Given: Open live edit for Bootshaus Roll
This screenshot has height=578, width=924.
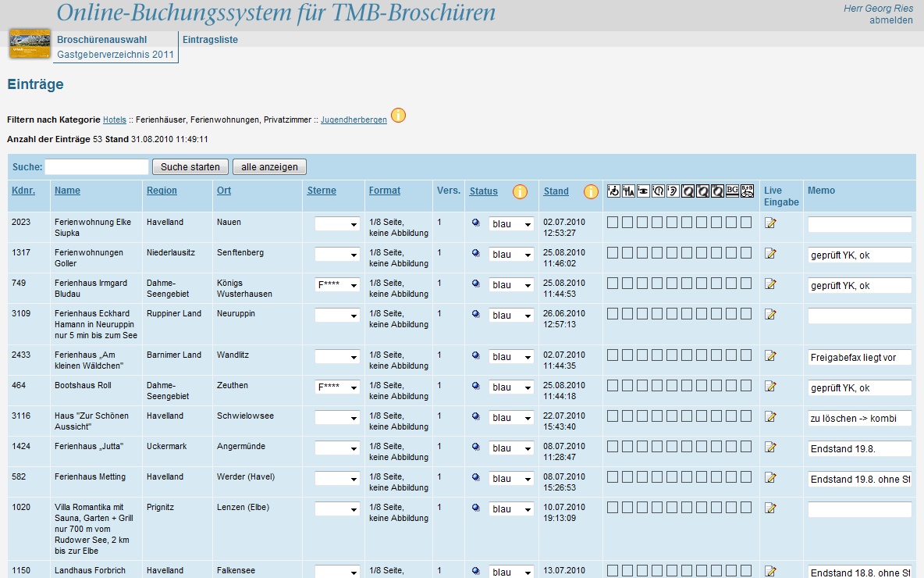Looking at the screenshot, I should (770, 387).
